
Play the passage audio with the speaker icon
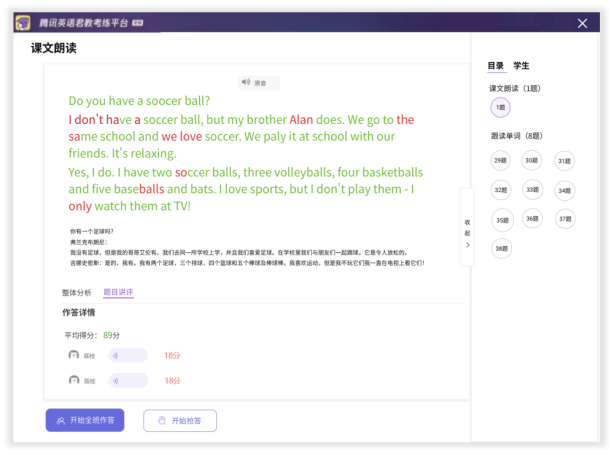(x=245, y=83)
